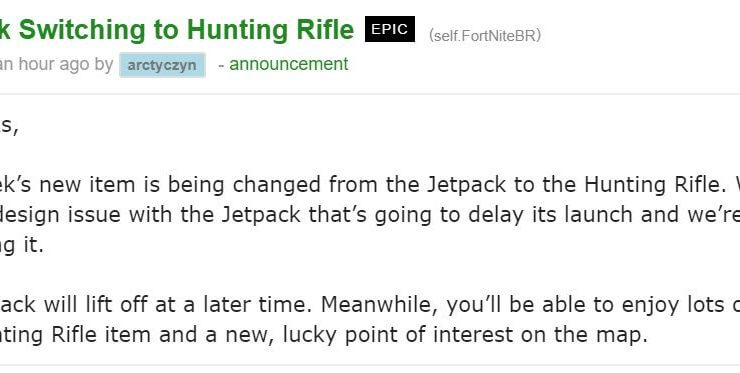Click the short "g it." text line

22,245
